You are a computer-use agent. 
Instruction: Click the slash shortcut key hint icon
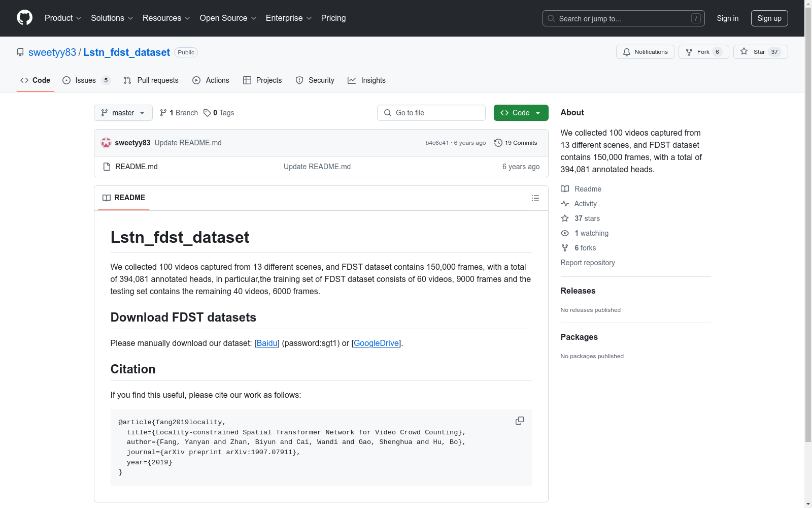pyautogui.click(x=696, y=18)
